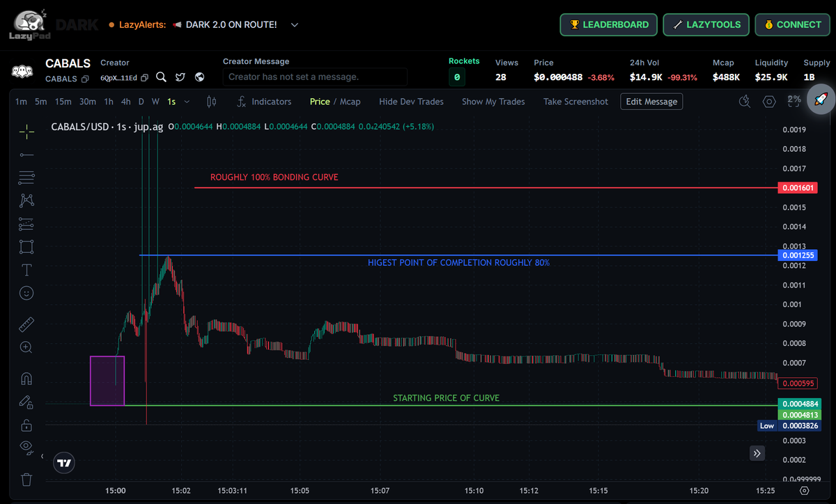Image resolution: width=836 pixels, height=504 pixels.
Task: Select the purple rectangle drawing on chart
Action: [x=107, y=381]
